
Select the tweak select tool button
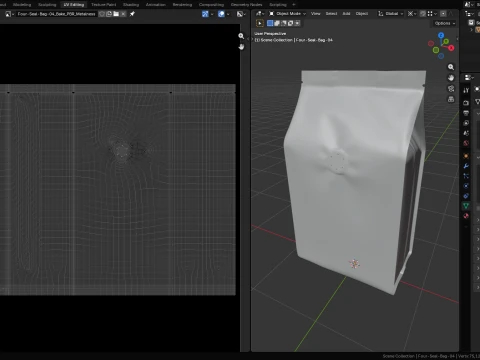click(260, 23)
